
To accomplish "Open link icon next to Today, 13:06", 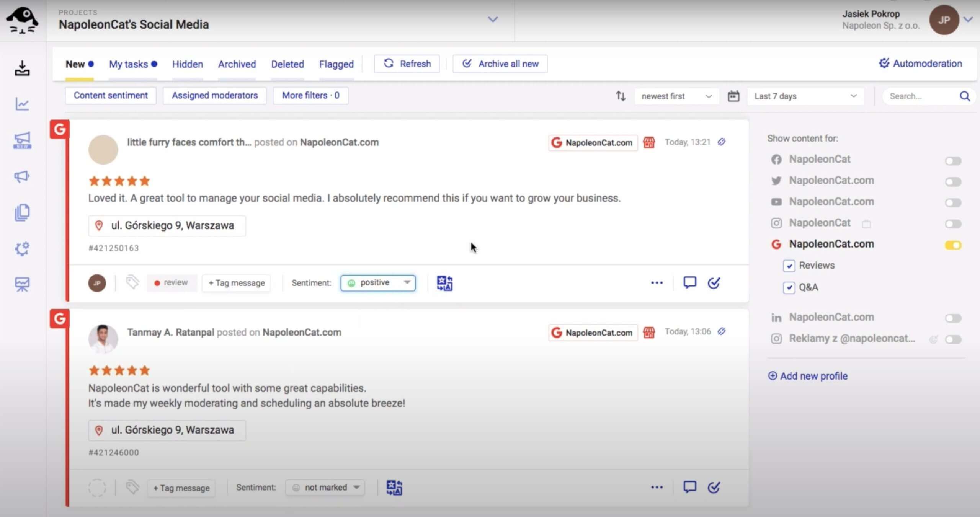I will pos(722,331).
